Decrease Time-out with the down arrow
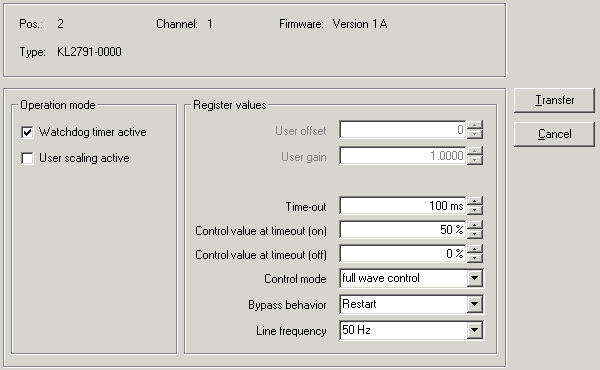The width and height of the screenshot is (600, 370). coord(475,210)
